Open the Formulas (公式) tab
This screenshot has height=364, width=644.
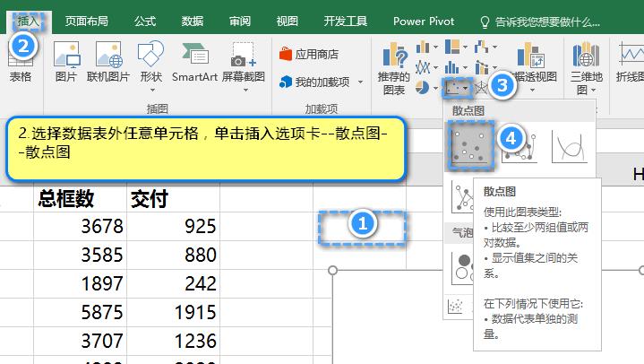tap(145, 21)
